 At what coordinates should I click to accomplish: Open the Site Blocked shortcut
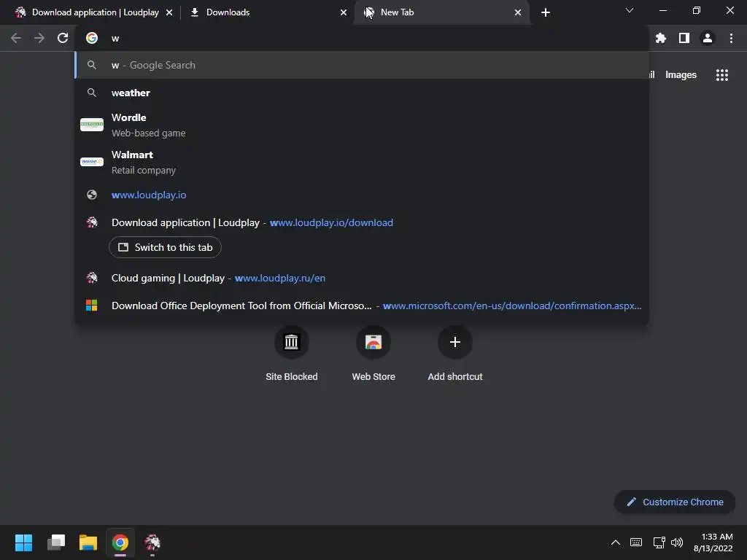pyautogui.click(x=292, y=354)
